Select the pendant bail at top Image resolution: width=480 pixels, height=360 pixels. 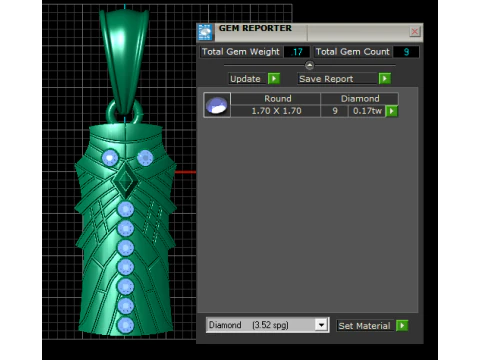click(124, 62)
